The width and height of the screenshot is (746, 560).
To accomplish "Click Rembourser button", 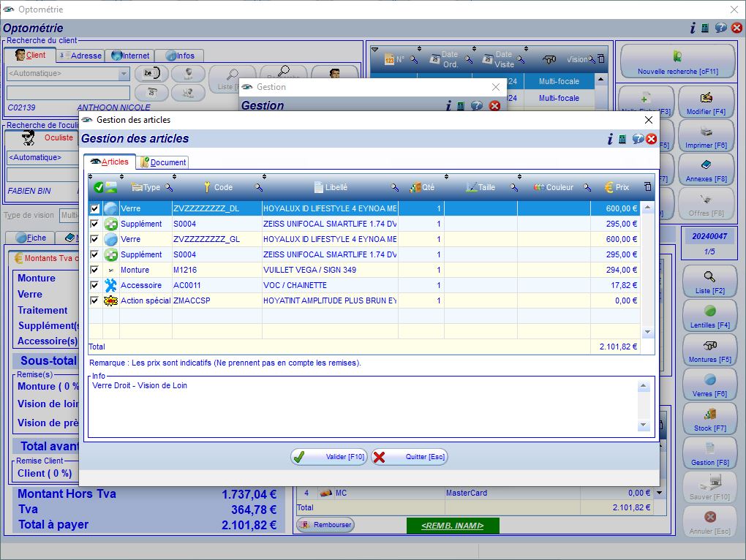I will (326, 525).
